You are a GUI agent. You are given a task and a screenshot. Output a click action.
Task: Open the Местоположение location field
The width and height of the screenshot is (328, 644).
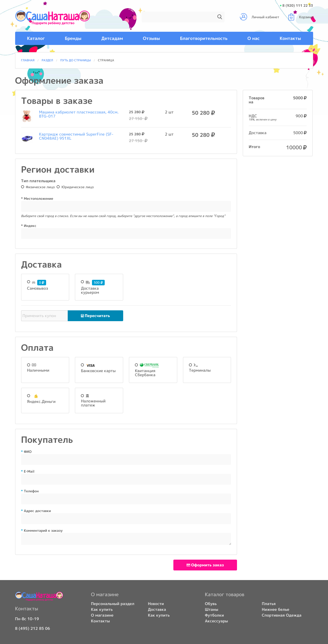click(126, 206)
